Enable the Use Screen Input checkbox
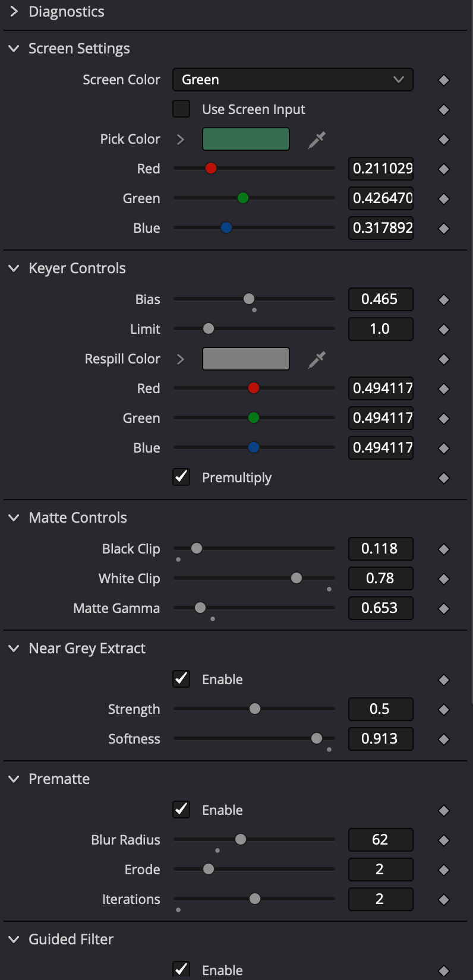This screenshot has width=473, height=980. (181, 109)
